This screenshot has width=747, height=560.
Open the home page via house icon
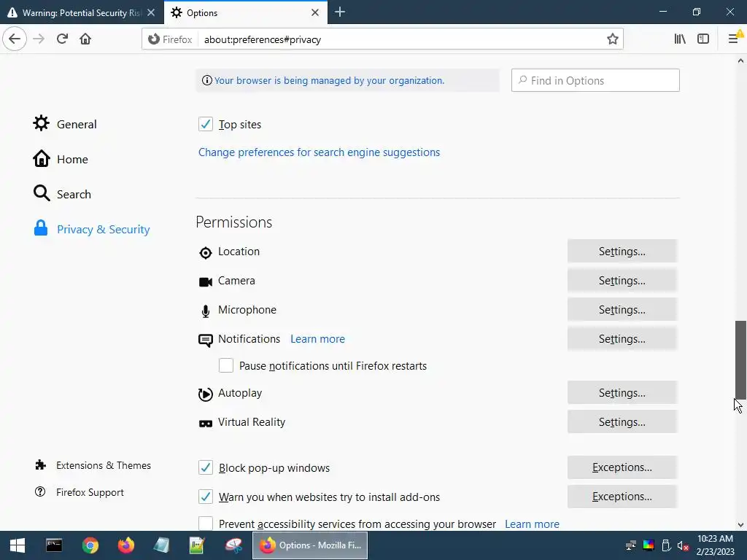pos(85,39)
